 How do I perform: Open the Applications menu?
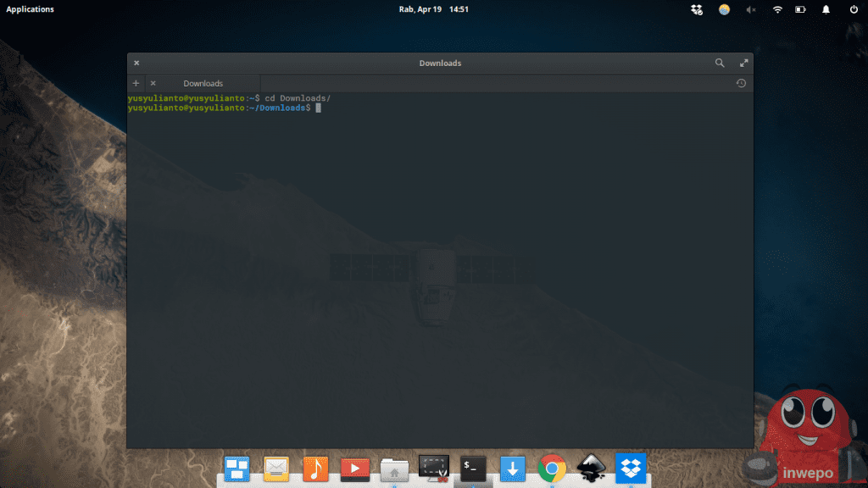tap(31, 9)
